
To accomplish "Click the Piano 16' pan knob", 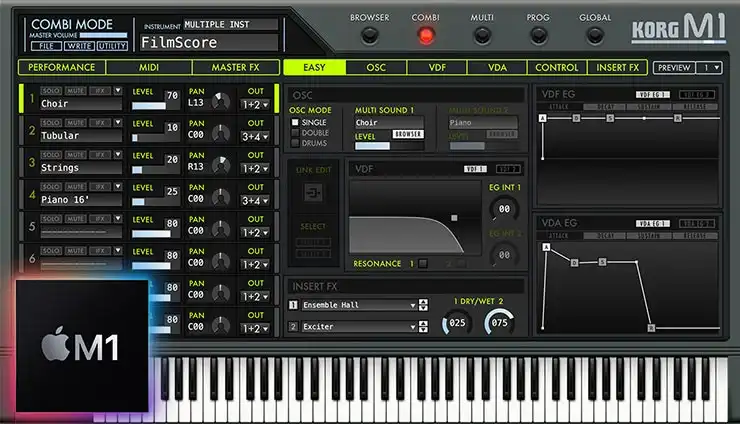I will point(220,197).
